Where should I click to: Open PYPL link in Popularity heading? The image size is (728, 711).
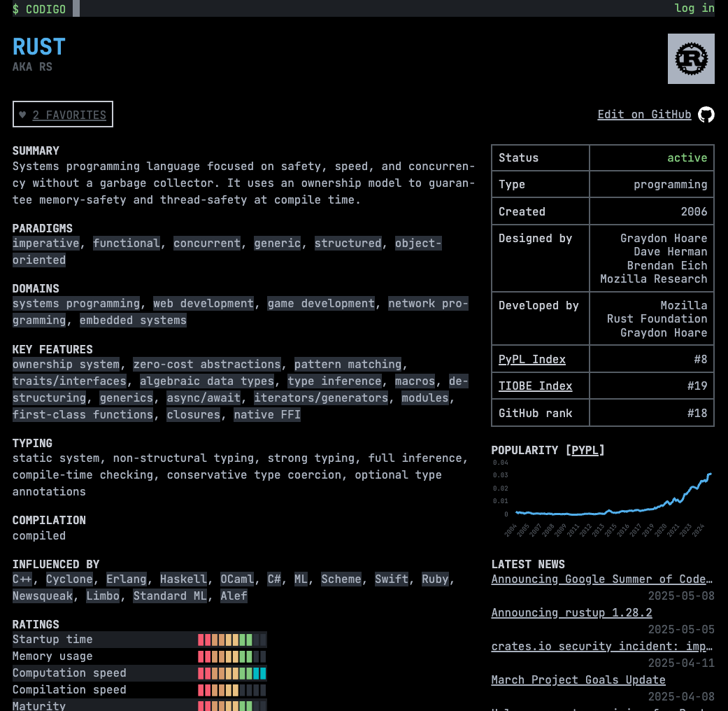click(x=585, y=450)
